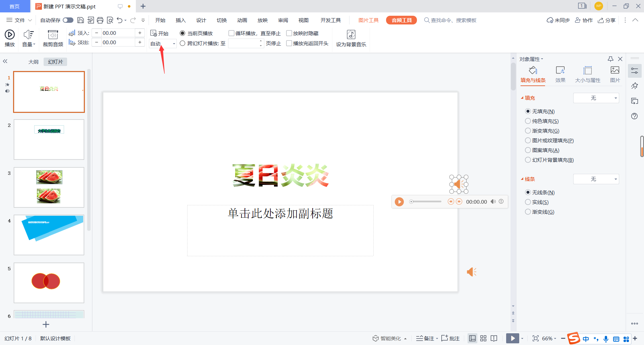644x345 pixels.
Task: Select slide 3 watermelon thumbnail
Action: tap(49, 187)
